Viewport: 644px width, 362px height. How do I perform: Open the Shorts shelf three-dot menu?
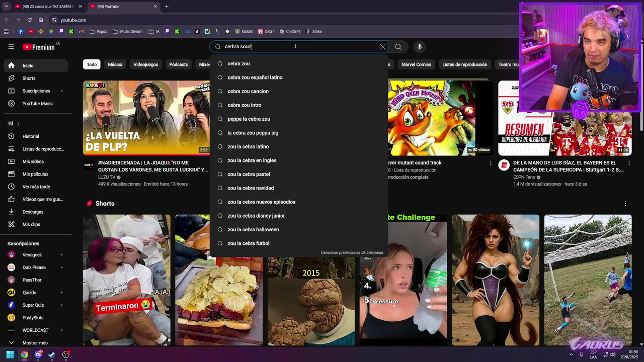[x=625, y=204]
